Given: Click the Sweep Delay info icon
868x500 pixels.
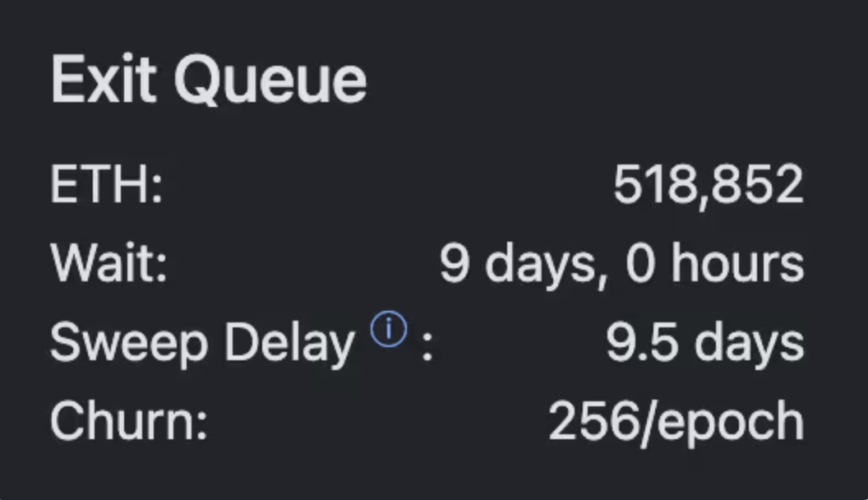Looking at the screenshot, I should pyautogui.click(x=388, y=331).
